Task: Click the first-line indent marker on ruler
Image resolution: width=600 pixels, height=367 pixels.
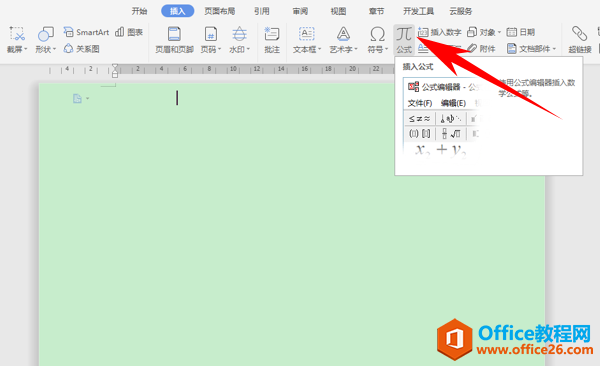Action: click(x=115, y=67)
